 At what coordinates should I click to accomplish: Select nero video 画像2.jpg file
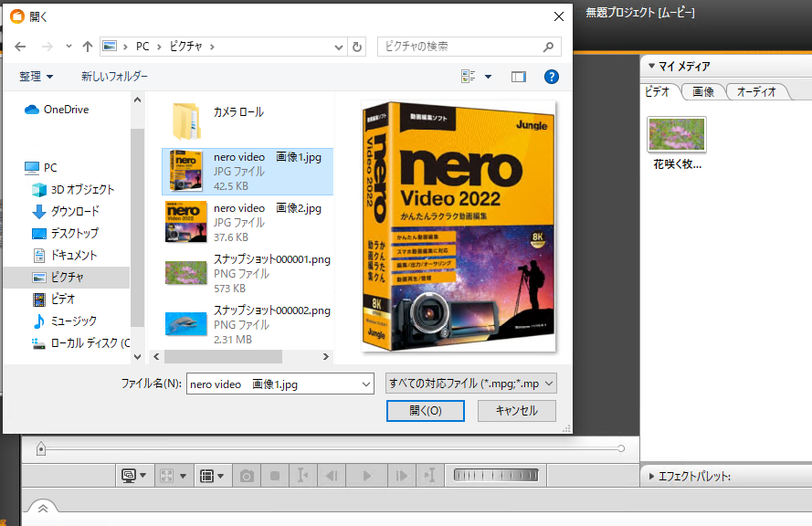click(x=248, y=223)
